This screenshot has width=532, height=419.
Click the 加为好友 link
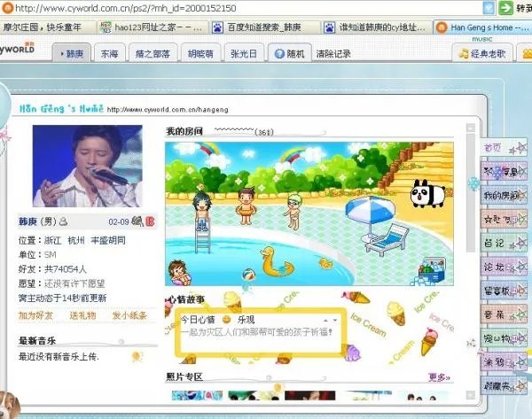(35, 315)
